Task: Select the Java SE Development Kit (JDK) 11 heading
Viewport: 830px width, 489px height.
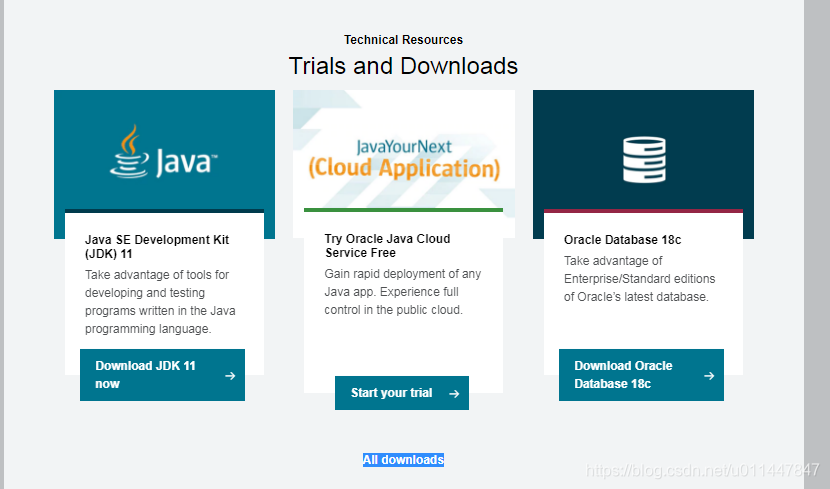Action: [x=157, y=247]
